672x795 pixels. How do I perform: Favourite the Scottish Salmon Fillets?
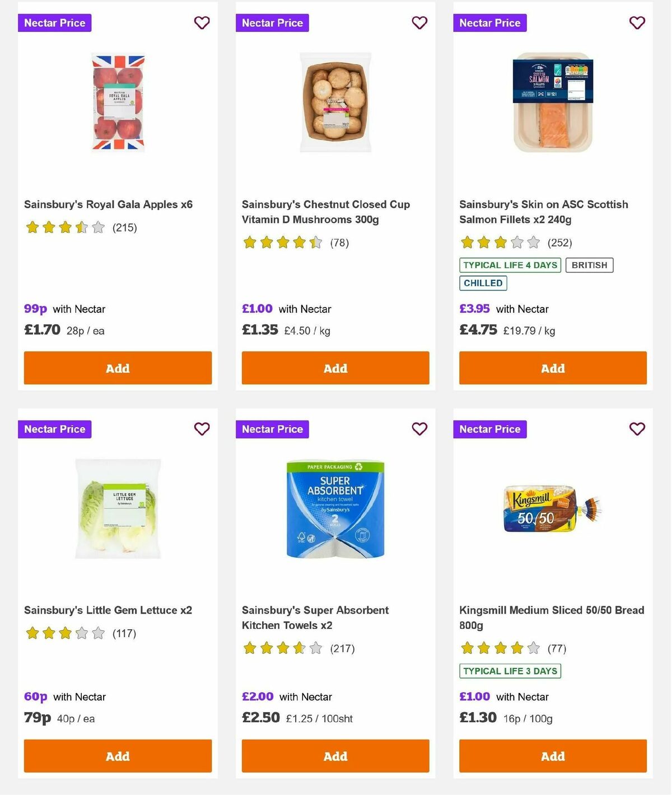pos(637,23)
